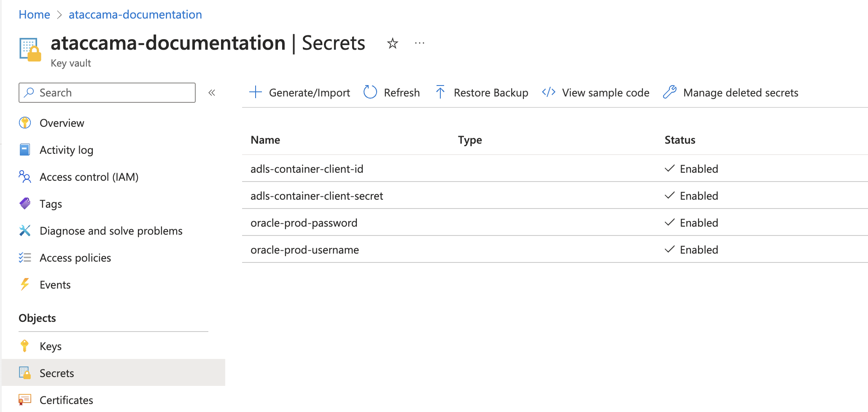Viewport: 868px width, 412px height.
Task: Click the Home breadcrumb link
Action: 34,15
